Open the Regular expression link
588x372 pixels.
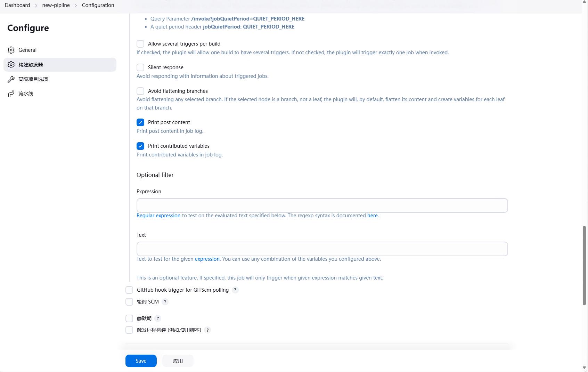[158, 216]
